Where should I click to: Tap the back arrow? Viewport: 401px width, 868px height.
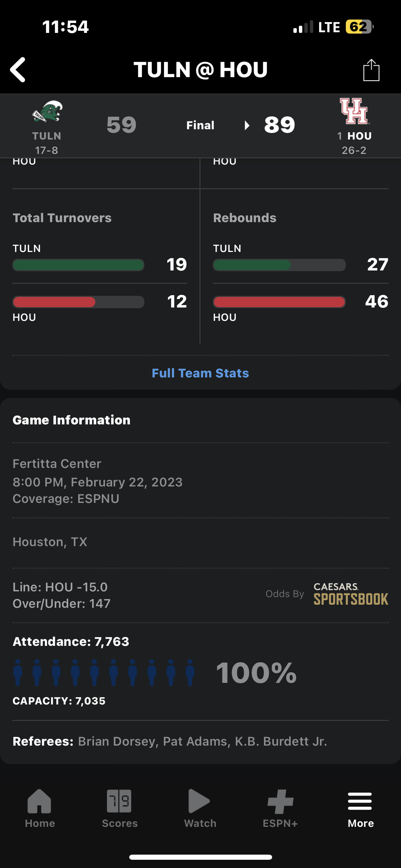(x=18, y=70)
